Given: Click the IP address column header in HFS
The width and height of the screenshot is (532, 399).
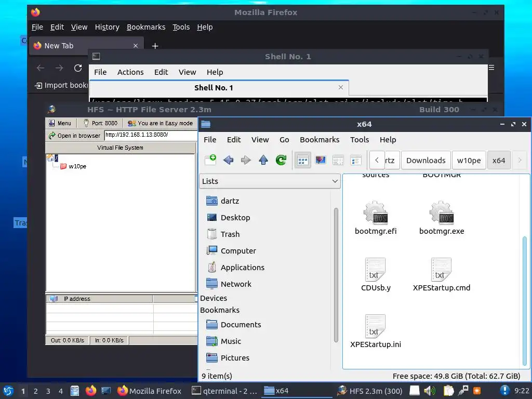Looking at the screenshot, I should 99,299.
